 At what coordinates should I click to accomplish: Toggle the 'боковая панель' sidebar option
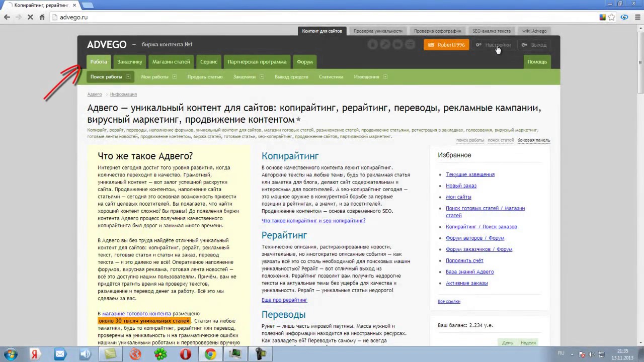(x=533, y=140)
